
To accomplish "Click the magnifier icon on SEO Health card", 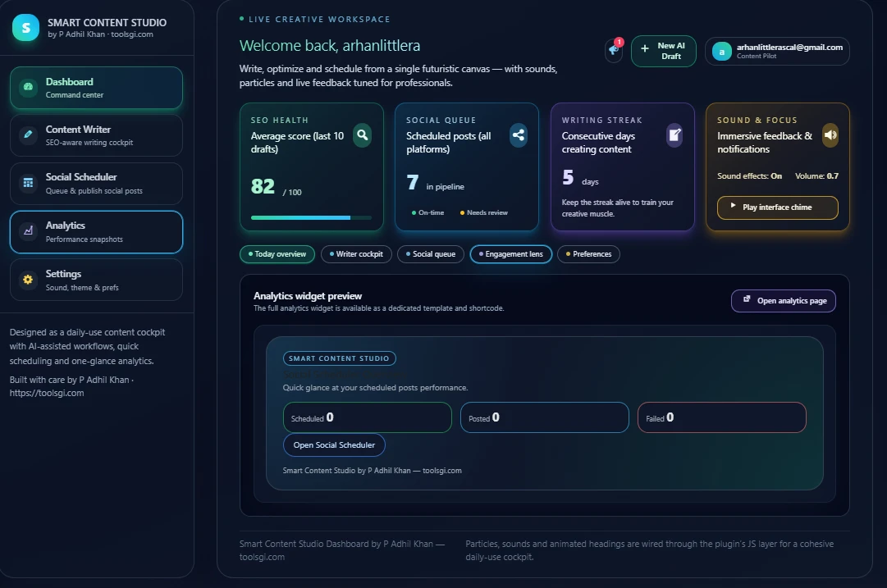I will 362,135.
